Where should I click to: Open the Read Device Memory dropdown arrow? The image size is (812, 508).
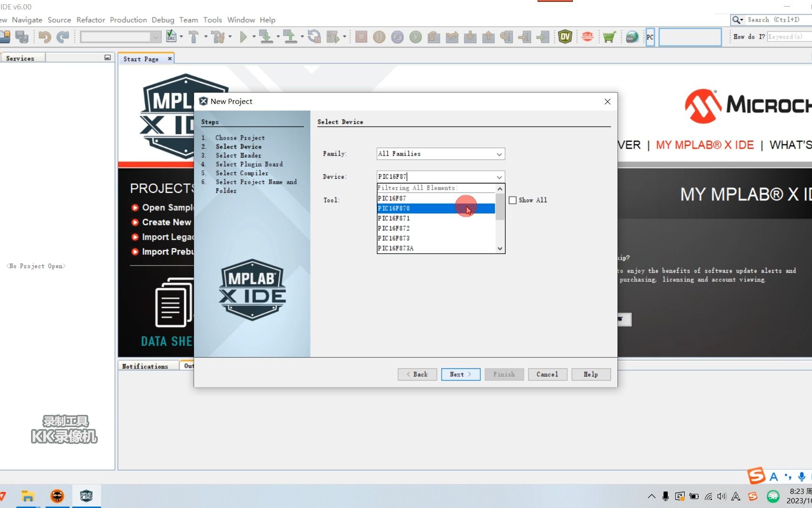pos(302,37)
